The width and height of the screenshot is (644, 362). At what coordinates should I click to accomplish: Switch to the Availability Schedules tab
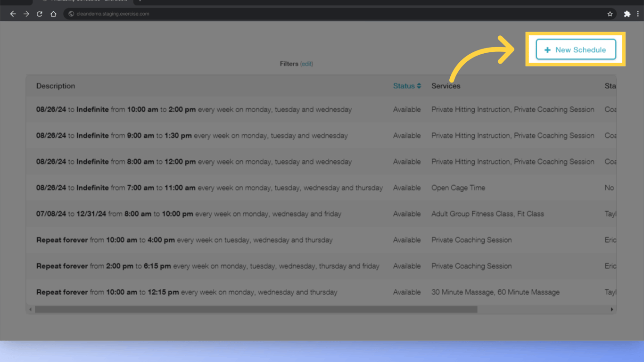[87, 1]
